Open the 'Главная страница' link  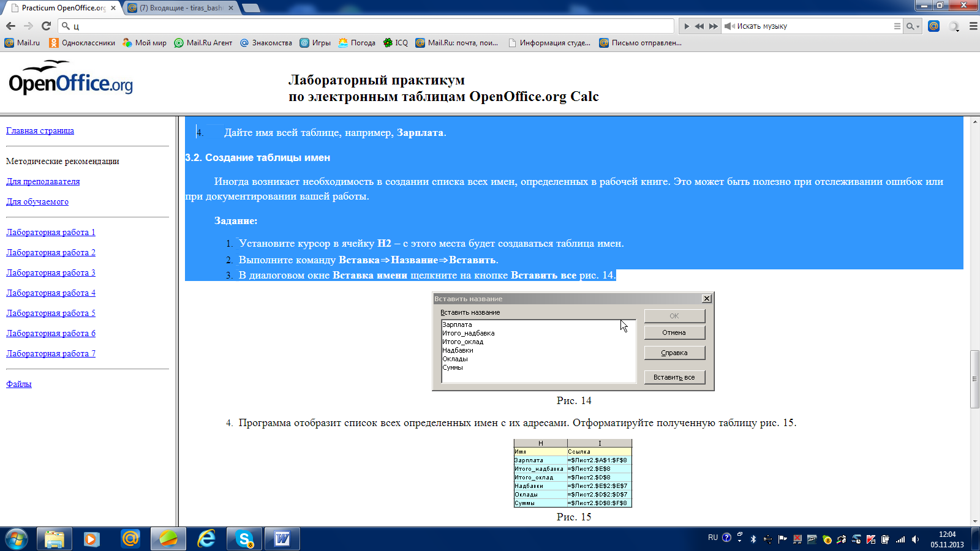(x=40, y=130)
